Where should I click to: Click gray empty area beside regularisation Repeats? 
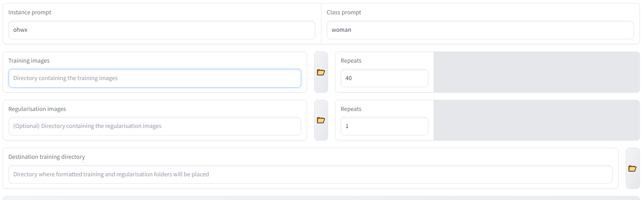536,120
